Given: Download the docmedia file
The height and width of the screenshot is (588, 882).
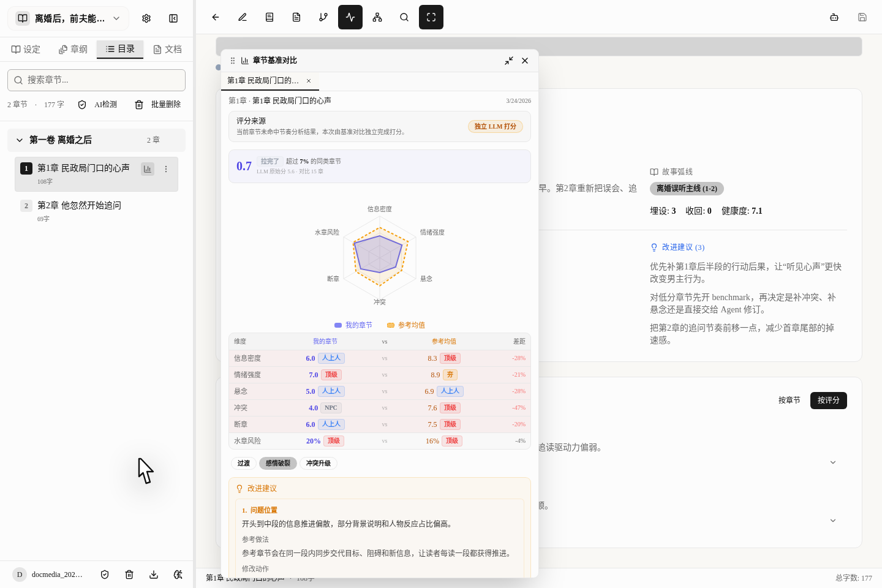Looking at the screenshot, I should (153, 575).
